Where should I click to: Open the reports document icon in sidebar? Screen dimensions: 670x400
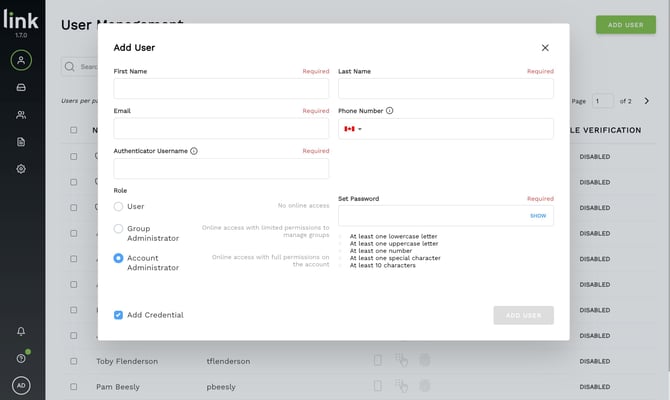tap(21, 142)
